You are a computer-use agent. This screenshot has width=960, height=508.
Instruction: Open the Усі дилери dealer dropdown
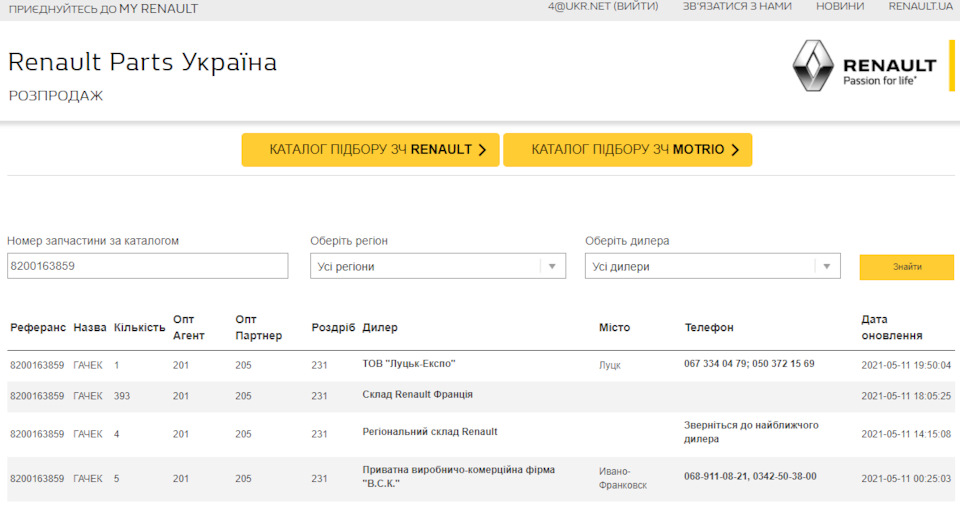(713, 266)
